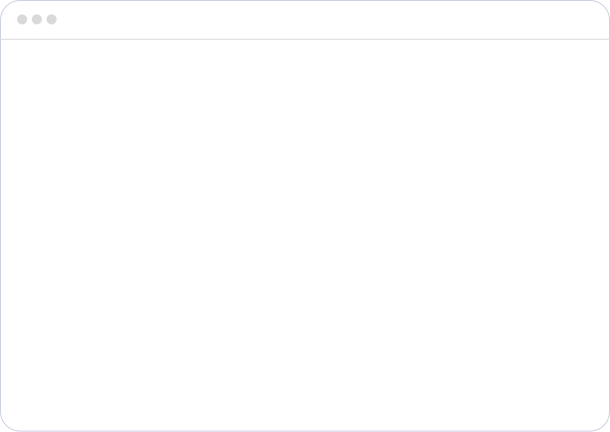610x432 pixels.
Task: Click the leftmost gray window dot
Action: pyautogui.click(x=22, y=19)
